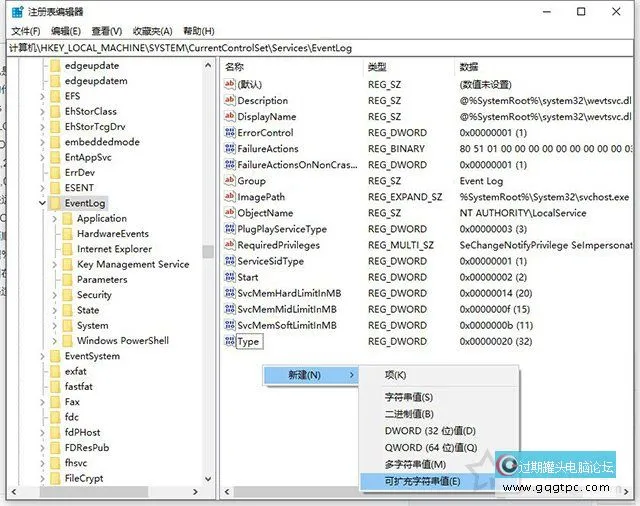The height and width of the screenshot is (506, 640).
Task: Expand the EhStorClass tree node
Action: (x=42, y=111)
